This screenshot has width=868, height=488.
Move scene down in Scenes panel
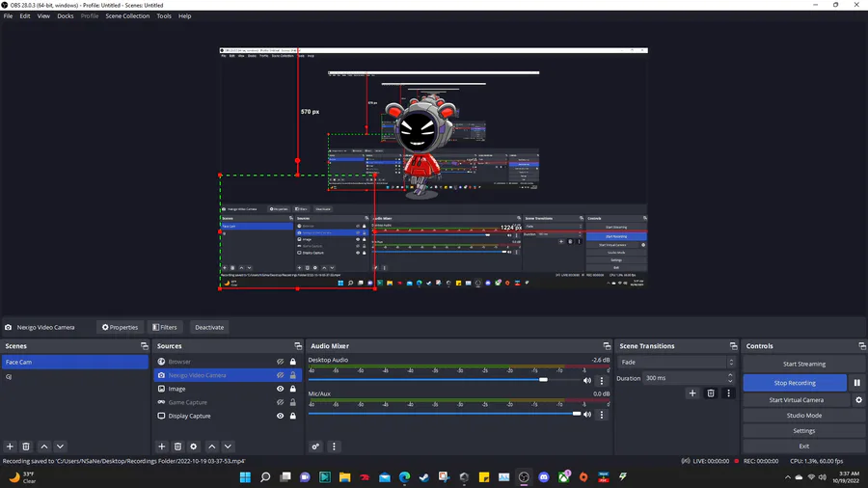[x=61, y=447]
